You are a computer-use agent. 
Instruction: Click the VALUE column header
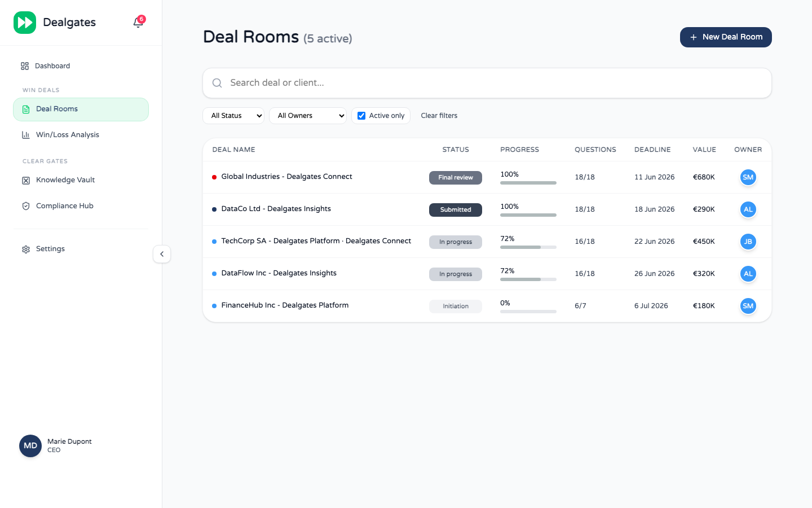704,150
